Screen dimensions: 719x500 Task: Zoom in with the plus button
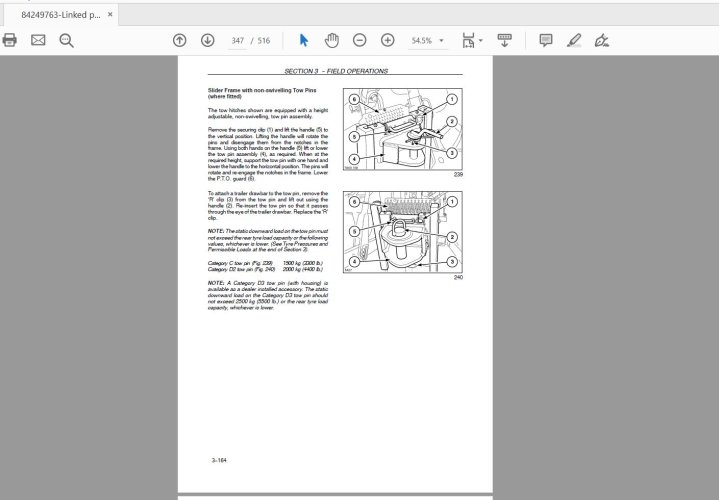click(x=388, y=40)
